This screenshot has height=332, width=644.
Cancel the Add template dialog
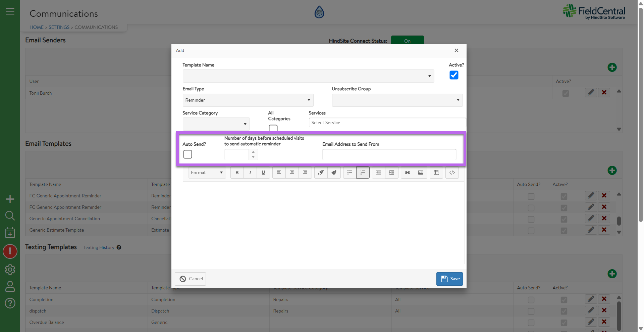click(x=191, y=279)
